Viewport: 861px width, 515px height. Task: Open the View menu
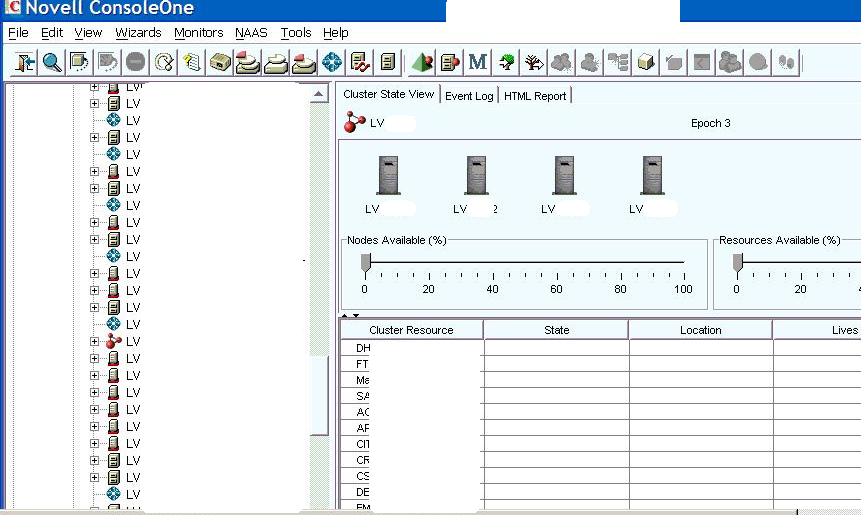(88, 33)
